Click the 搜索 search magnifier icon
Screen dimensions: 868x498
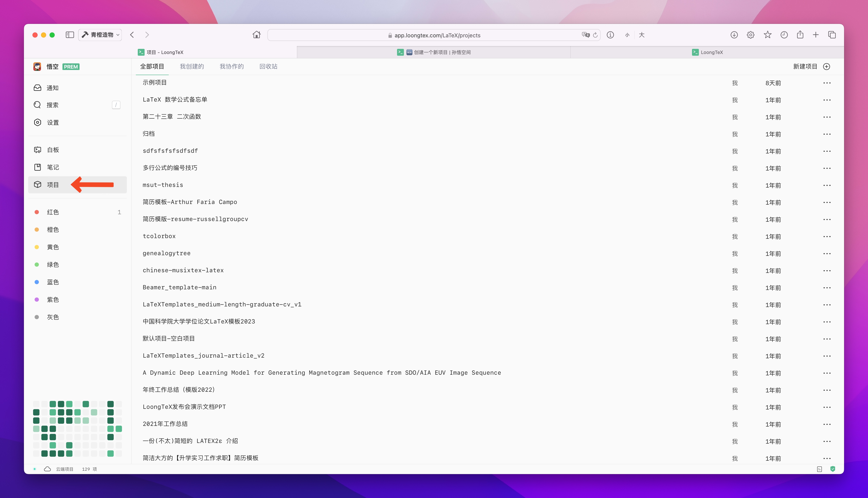(37, 105)
